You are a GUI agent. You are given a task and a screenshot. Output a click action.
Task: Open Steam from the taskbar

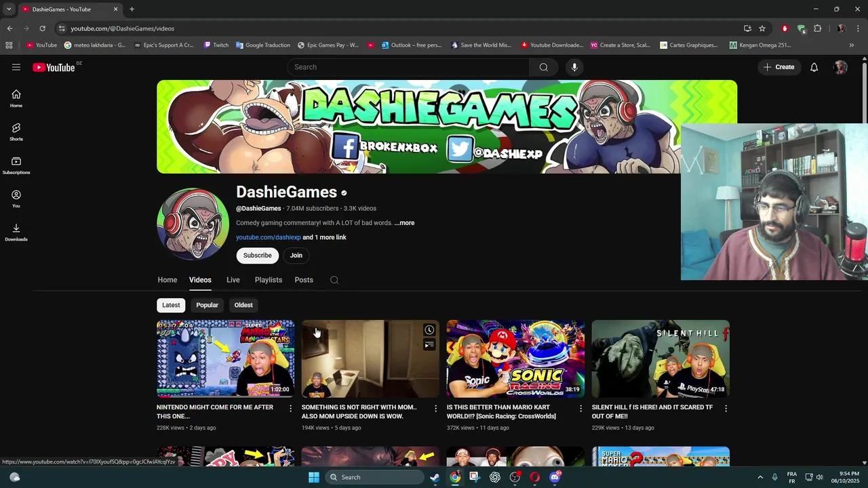pos(435,477)
